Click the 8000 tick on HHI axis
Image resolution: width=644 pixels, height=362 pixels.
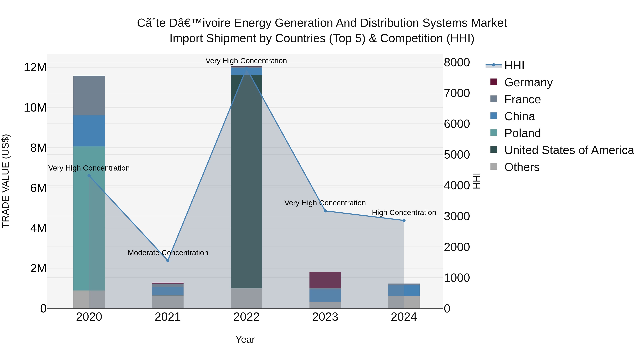pyautogui.click(x=457, y=62)
